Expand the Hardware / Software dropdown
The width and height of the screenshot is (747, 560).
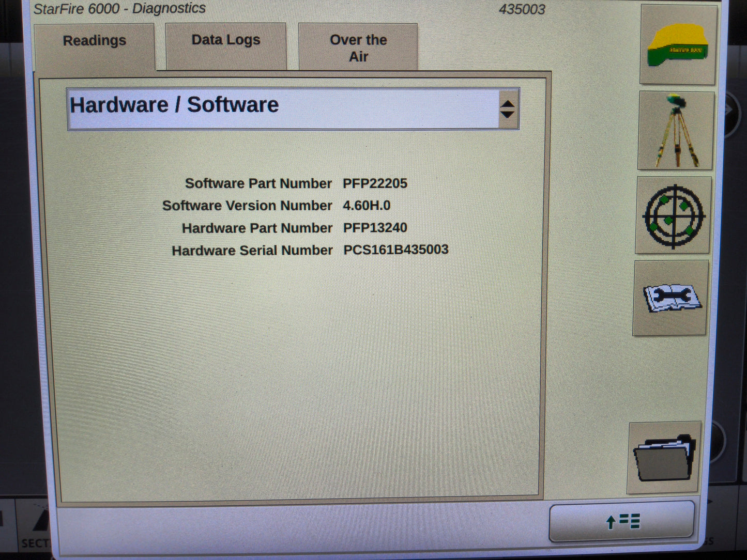tap(293, 108)
